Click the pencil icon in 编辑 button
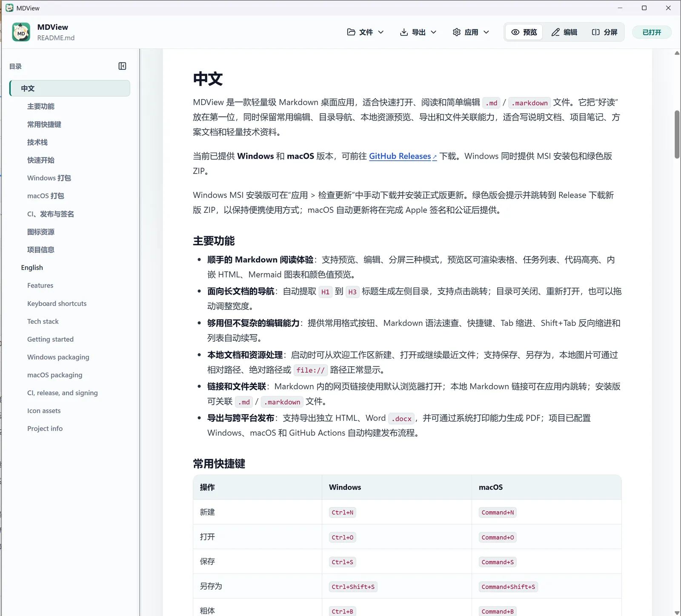The height and width of the screenshot is (616, 681). (555, 32)
